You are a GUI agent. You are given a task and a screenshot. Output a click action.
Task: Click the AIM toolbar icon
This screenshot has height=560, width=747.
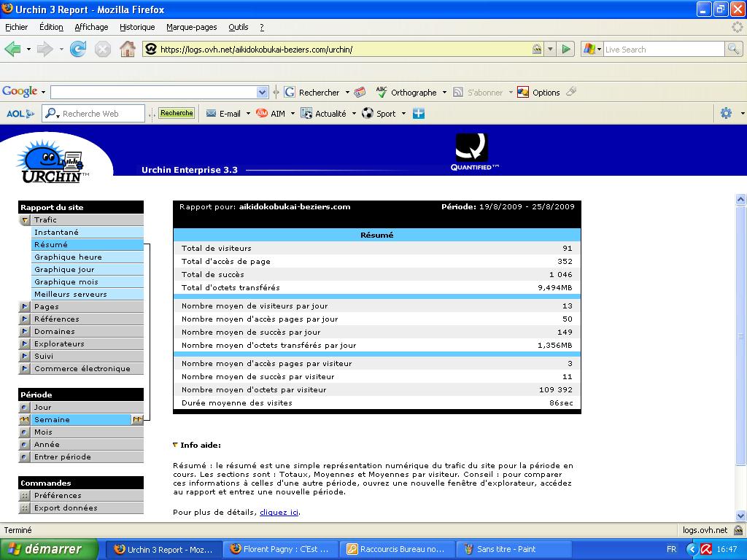[262, 113]
